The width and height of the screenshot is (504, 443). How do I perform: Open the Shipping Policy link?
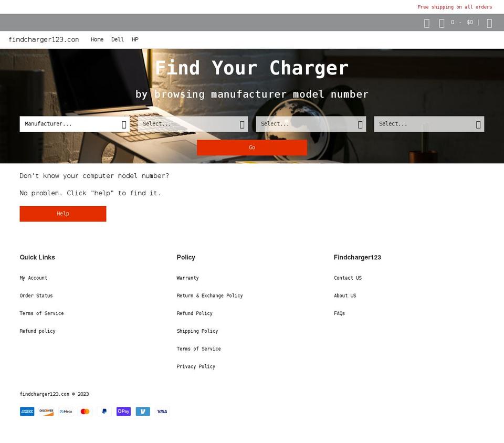click(197, 331)
